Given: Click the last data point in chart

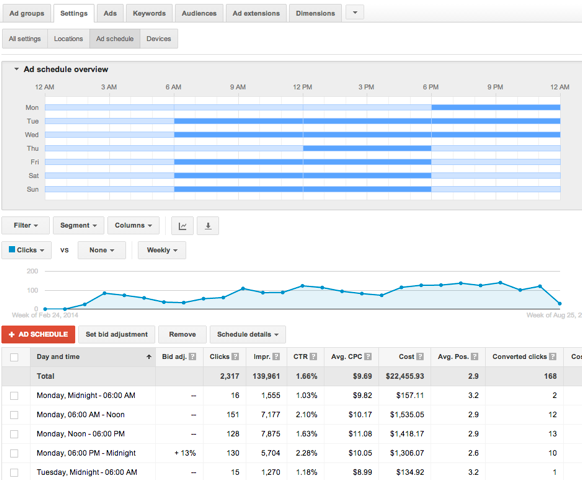Looking at the screenshot, I should [x=560, y=304].
